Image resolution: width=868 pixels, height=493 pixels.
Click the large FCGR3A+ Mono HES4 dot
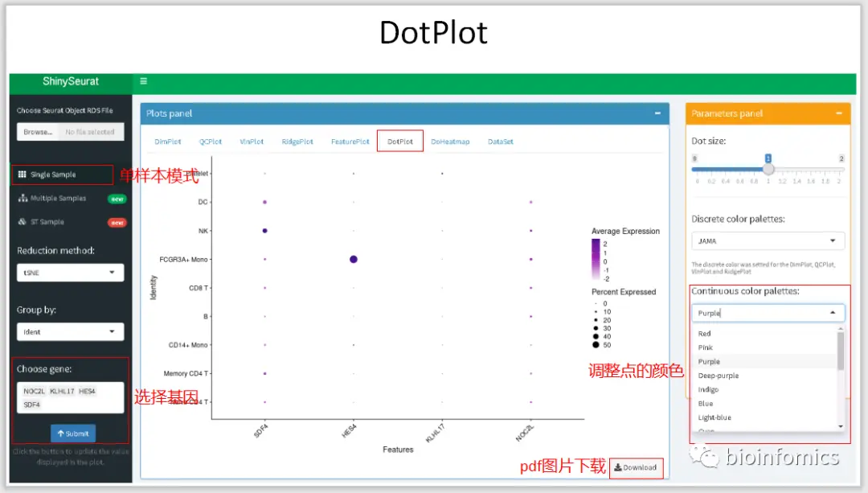coord(353,259)
